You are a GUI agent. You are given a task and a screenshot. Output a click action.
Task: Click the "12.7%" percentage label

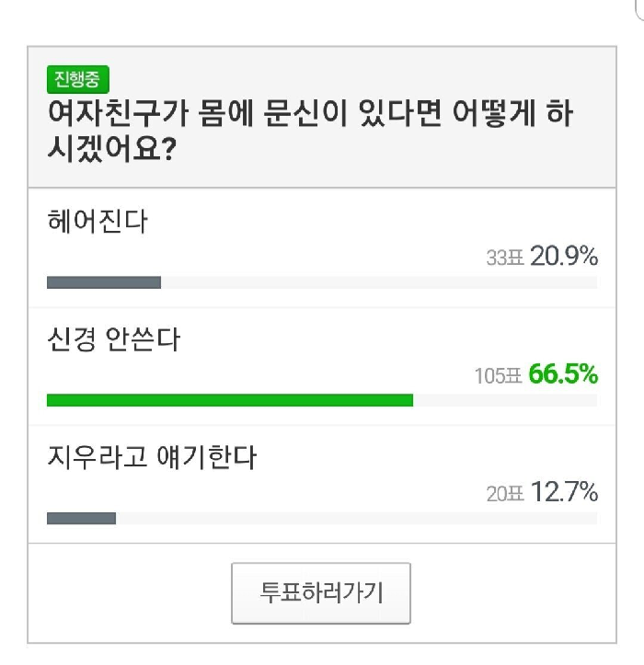pos(564,492)
